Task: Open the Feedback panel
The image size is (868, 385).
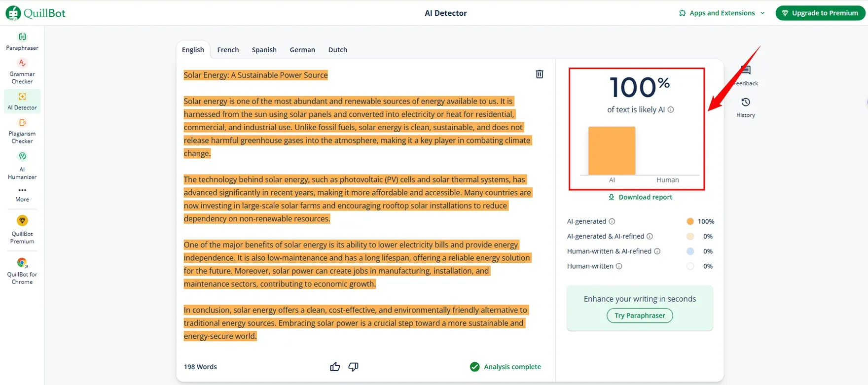Action: [x=746, y=76]
